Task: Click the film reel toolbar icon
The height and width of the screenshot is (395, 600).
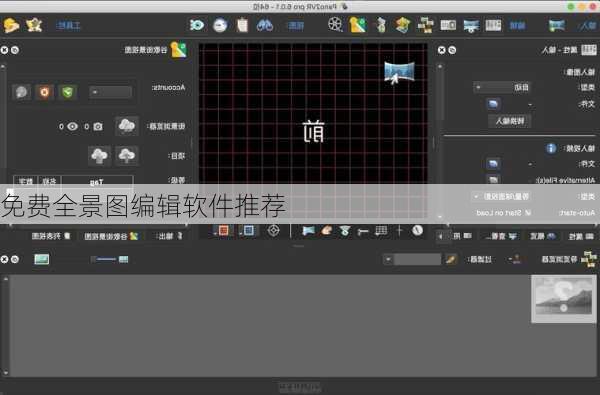Action: [x=335, y=25]
